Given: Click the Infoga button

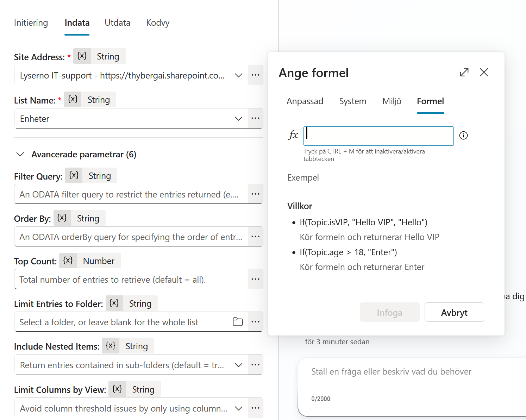Looking at the screenshot, I should (x=389, y=312).
